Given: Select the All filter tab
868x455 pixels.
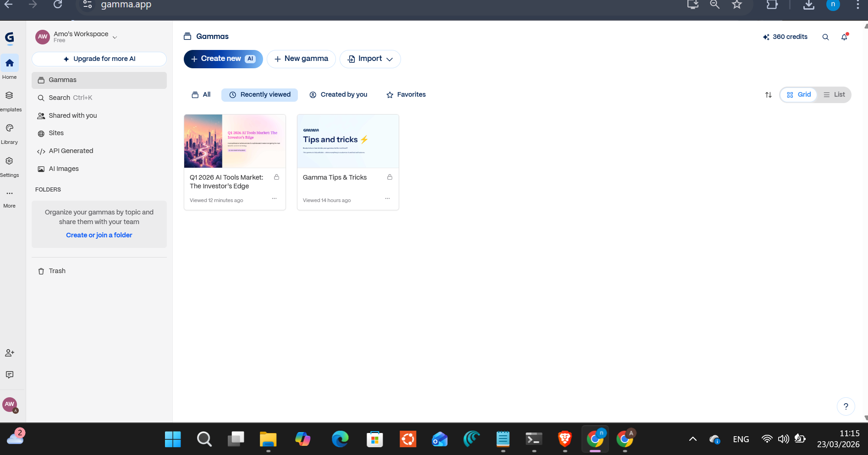Looking at the screenshot, I should tap(201, 95).
